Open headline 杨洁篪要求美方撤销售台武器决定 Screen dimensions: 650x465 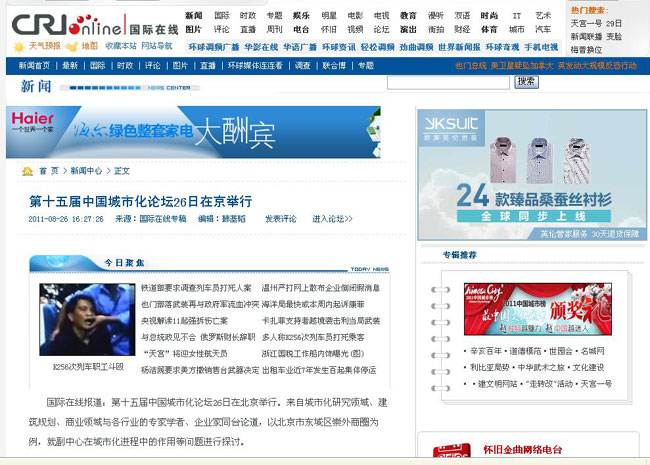[x=200, y=370]
